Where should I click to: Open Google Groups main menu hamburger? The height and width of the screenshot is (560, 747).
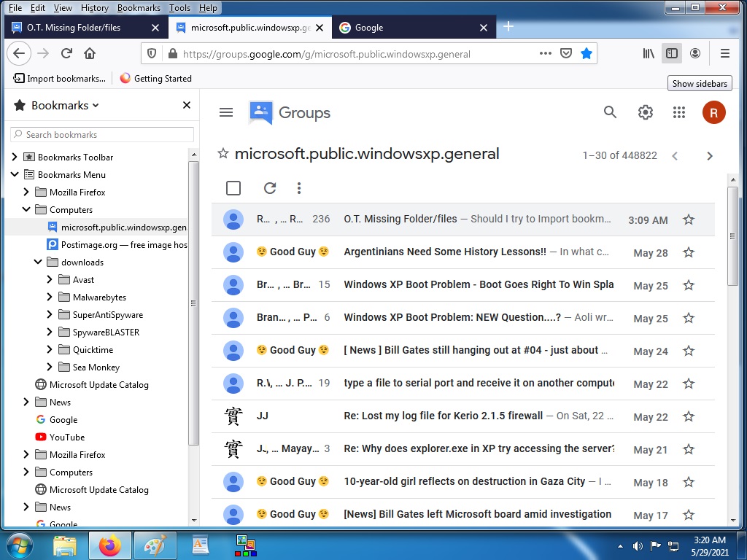click(x=226, y=112)
